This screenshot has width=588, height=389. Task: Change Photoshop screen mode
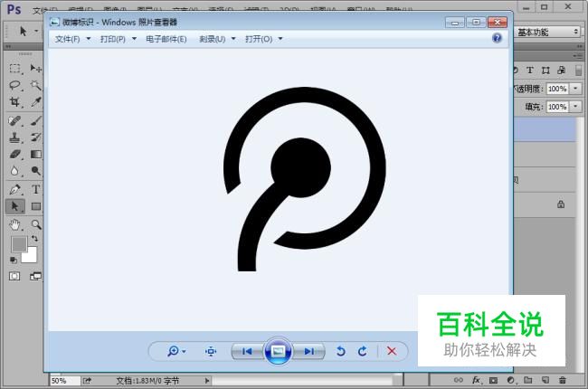[35, 277]
